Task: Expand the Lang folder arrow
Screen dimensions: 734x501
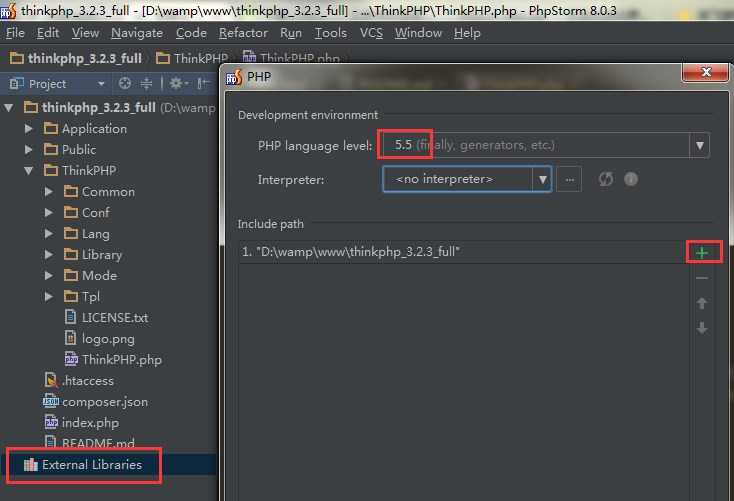Action: point(49,233)
